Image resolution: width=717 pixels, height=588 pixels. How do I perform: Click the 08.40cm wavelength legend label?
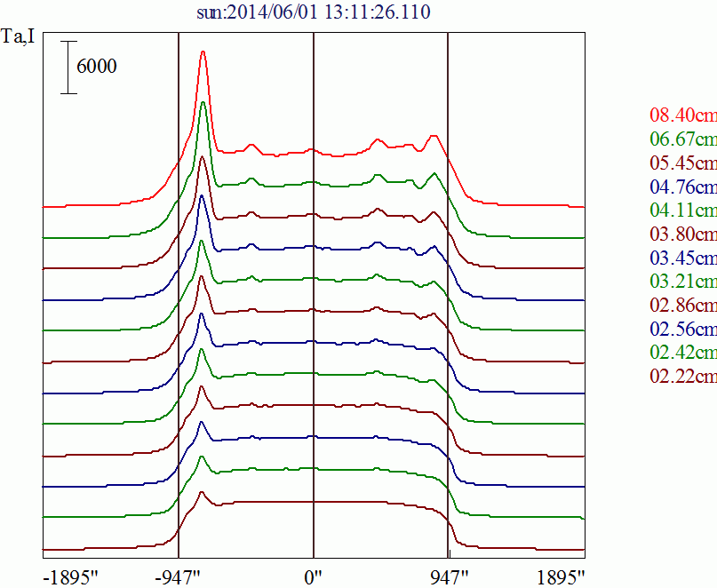(683, 115)
